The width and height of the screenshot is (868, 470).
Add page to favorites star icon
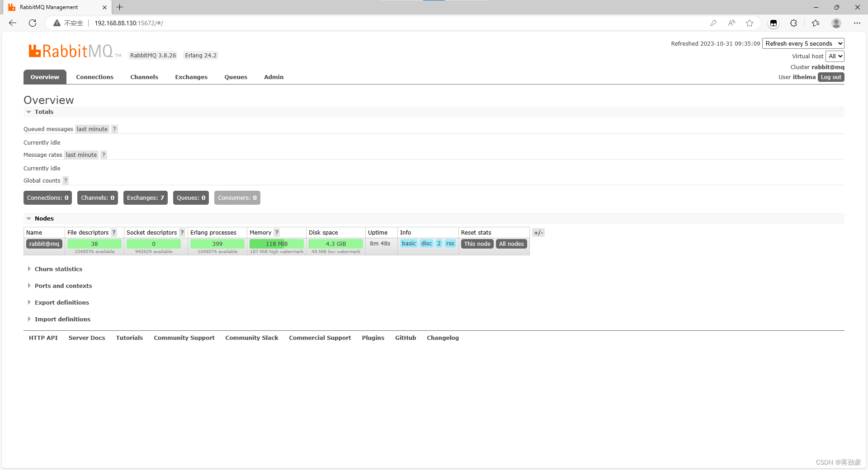point(750,23)
